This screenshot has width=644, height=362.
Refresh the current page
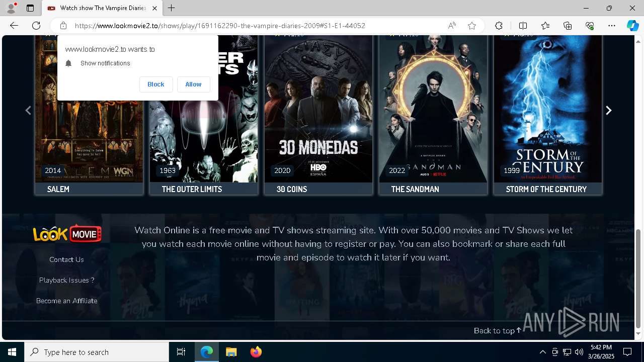click(x=36, y=26)
